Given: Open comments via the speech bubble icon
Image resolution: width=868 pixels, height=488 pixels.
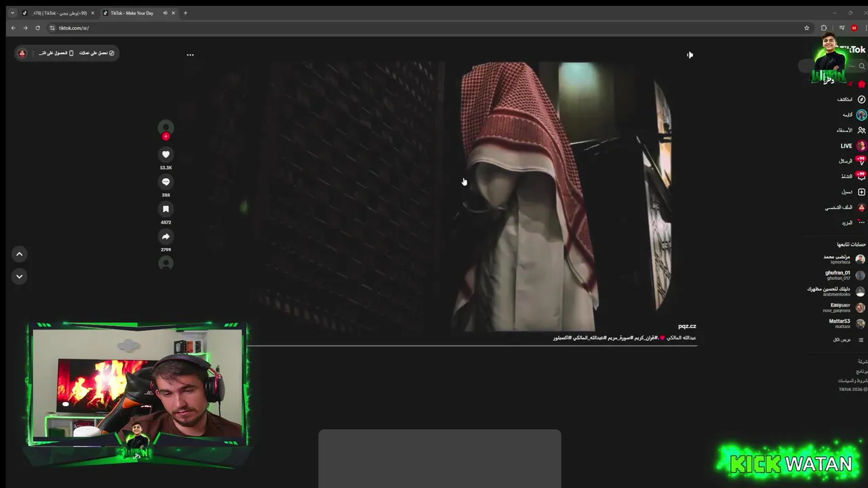Looking at the screenshot, I should click(x=165, y=182).
